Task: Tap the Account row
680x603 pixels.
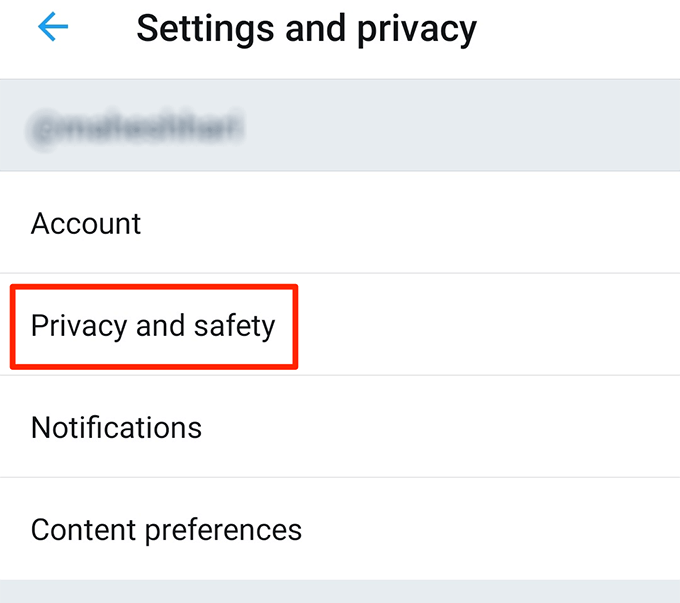Action: coord(340,223)
